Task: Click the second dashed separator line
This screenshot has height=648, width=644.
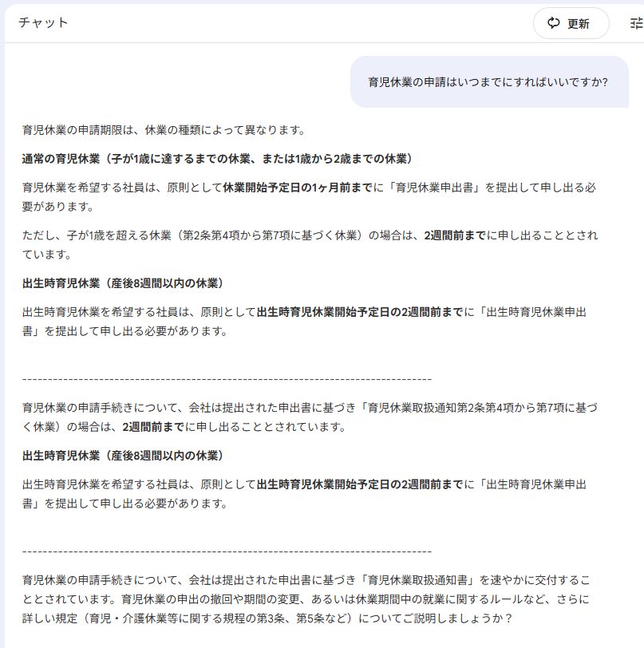Action: point(227,551)
